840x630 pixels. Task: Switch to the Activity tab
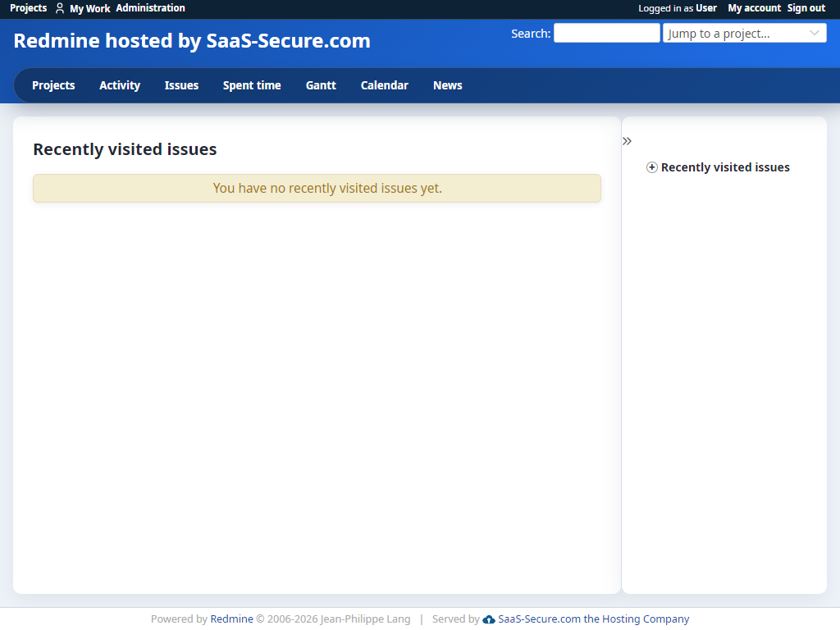tap(120, 85)
